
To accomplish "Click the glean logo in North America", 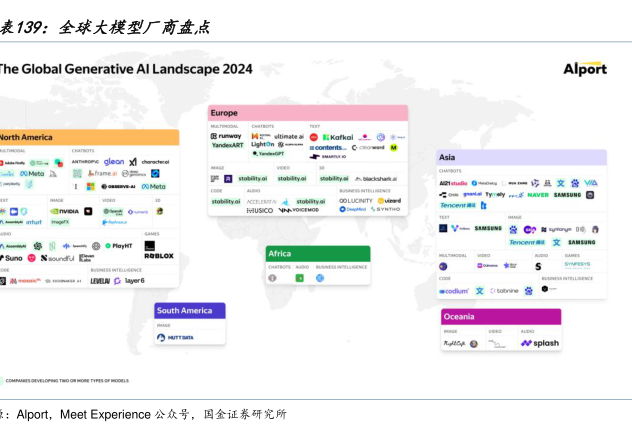I will (x=114, y=161).
